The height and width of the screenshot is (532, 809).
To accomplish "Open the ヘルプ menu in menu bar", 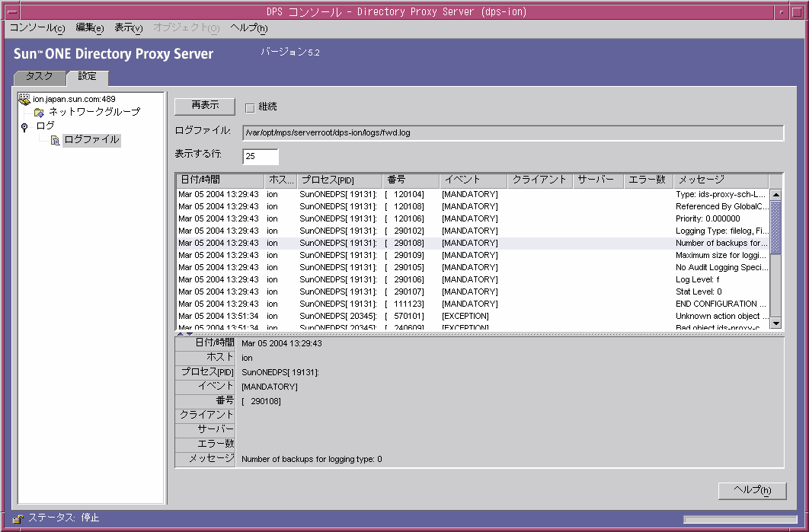I will pyautogui.click(x=248, y=28).
